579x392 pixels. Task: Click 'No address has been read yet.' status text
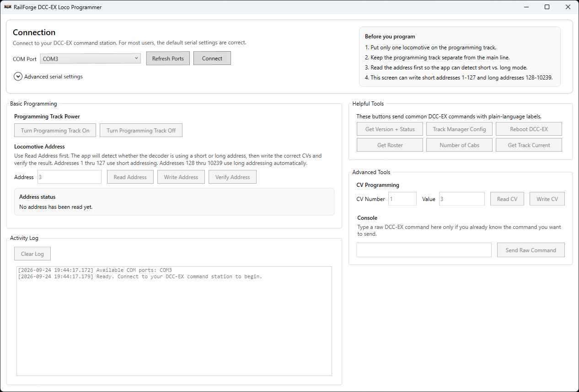coord(56,207)
